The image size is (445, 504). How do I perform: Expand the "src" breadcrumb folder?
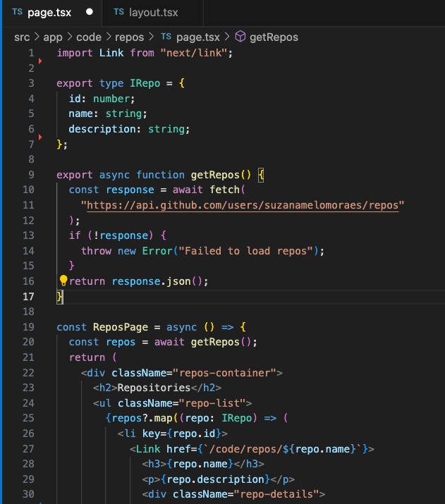[22, 37]
